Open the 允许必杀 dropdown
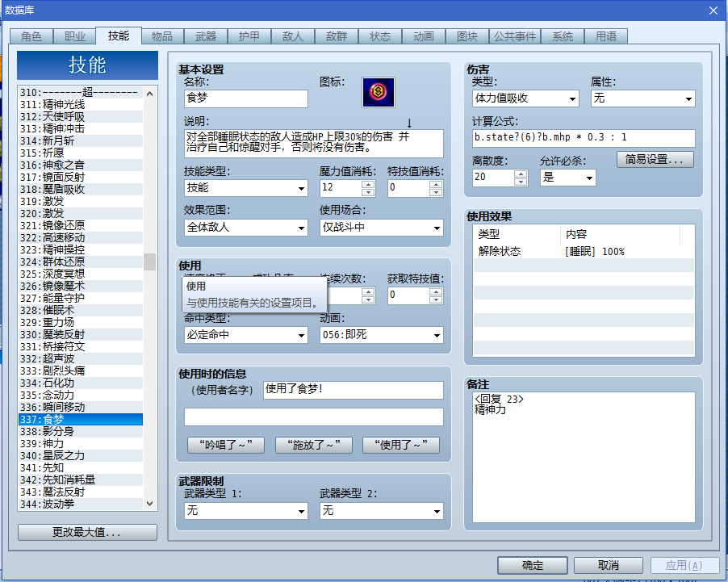 pos(568,178)
